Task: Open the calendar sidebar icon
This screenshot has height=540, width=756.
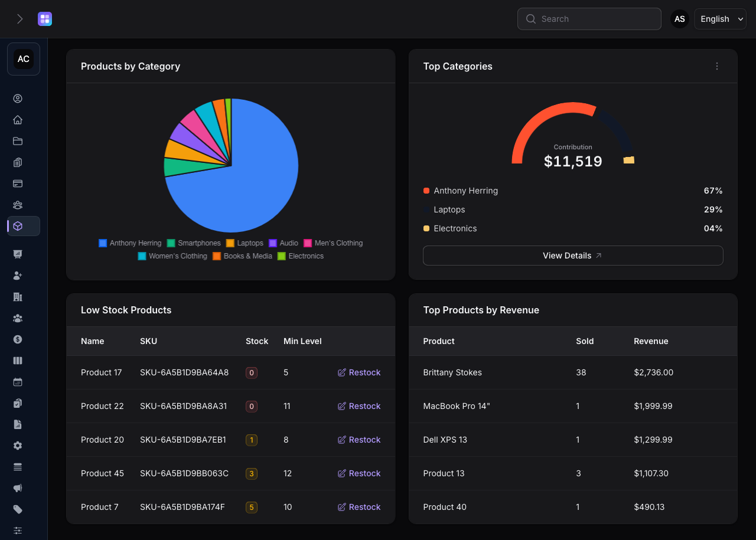Action: 18,382
